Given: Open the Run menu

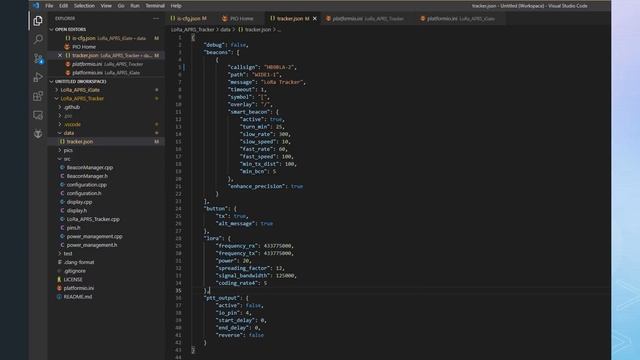Looking at the screenshot, I should (135, 6).
